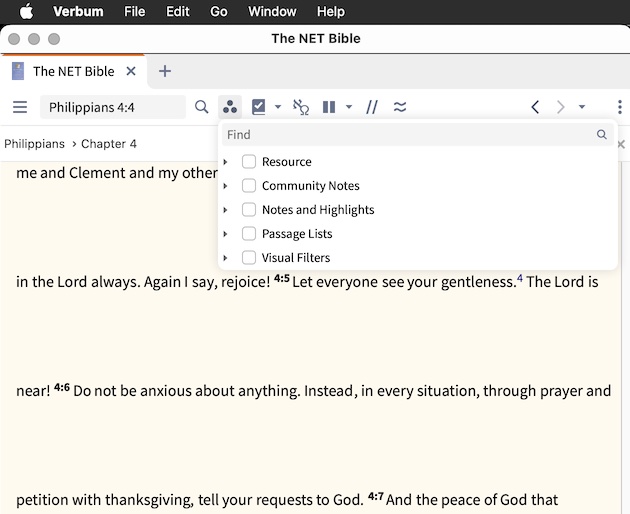
Task: Check the Visual Filters checkbox
Action: click(249, 258)
